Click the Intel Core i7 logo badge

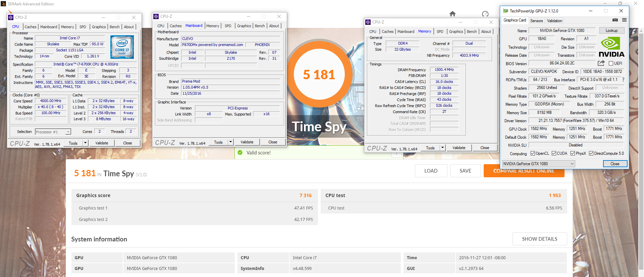pos(122,47)
